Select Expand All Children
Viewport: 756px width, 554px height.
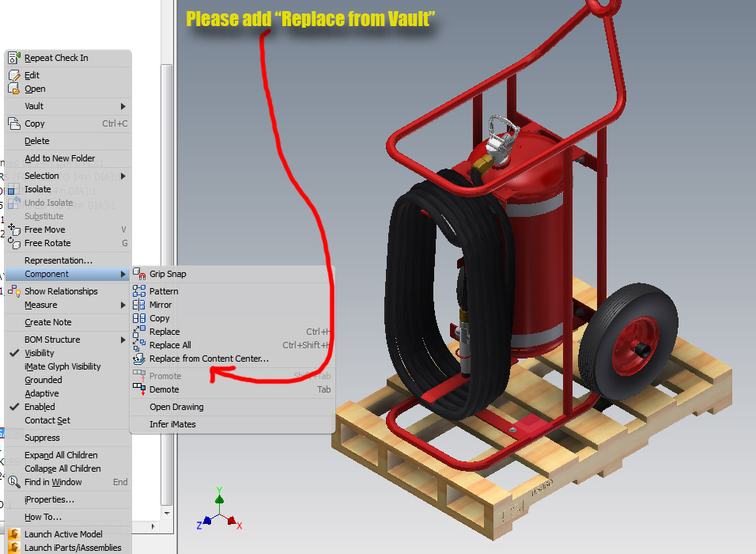[x=67, y=455]
